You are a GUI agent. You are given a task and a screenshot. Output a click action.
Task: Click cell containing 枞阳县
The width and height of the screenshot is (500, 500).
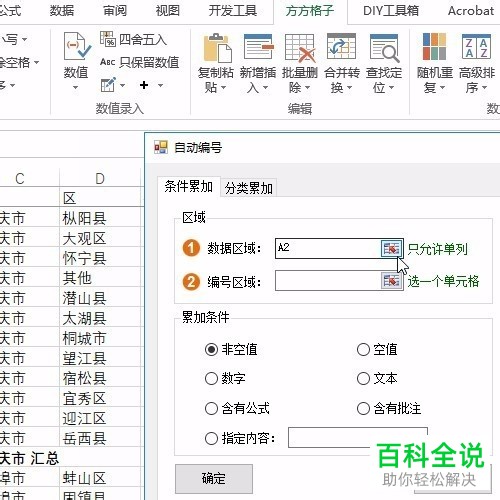(x=101, y=218)
